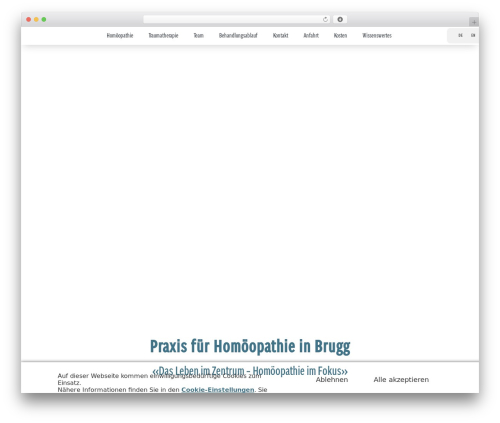Maximize the window with the green button

[x=44, y=20]
